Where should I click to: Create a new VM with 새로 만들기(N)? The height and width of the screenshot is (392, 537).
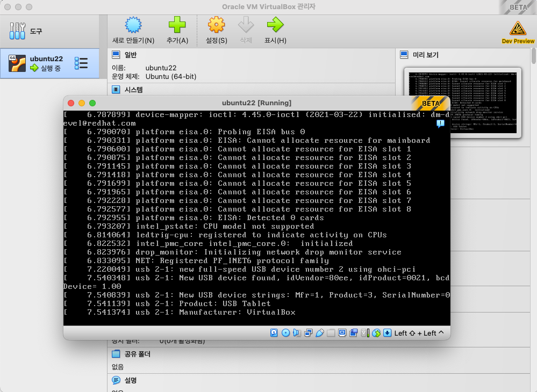(x=133, y=31)
